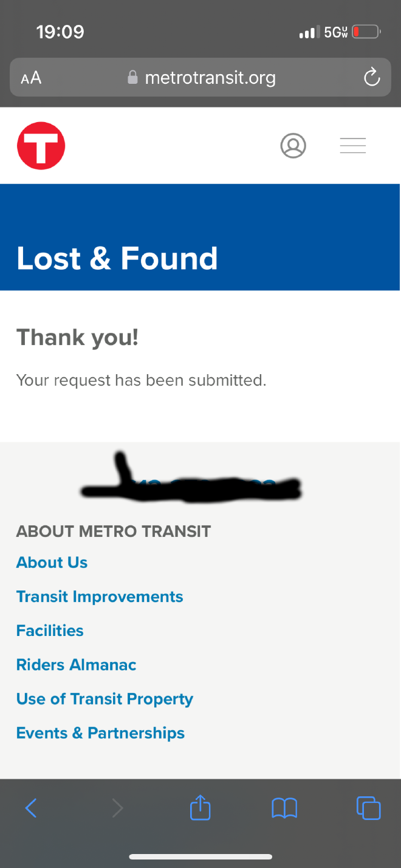Visit the Transit Improvements page
The width and height of the screenshot is (401, 868).
tap(100, 596)
